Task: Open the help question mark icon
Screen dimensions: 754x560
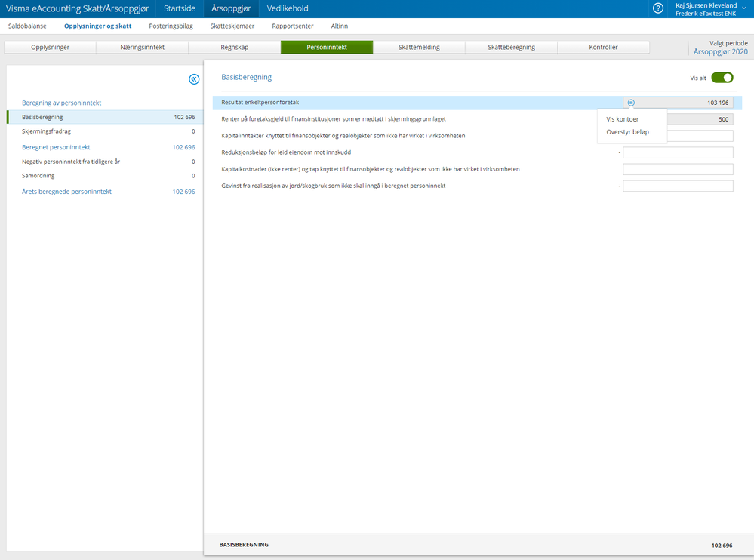Action: pos(658,8)
